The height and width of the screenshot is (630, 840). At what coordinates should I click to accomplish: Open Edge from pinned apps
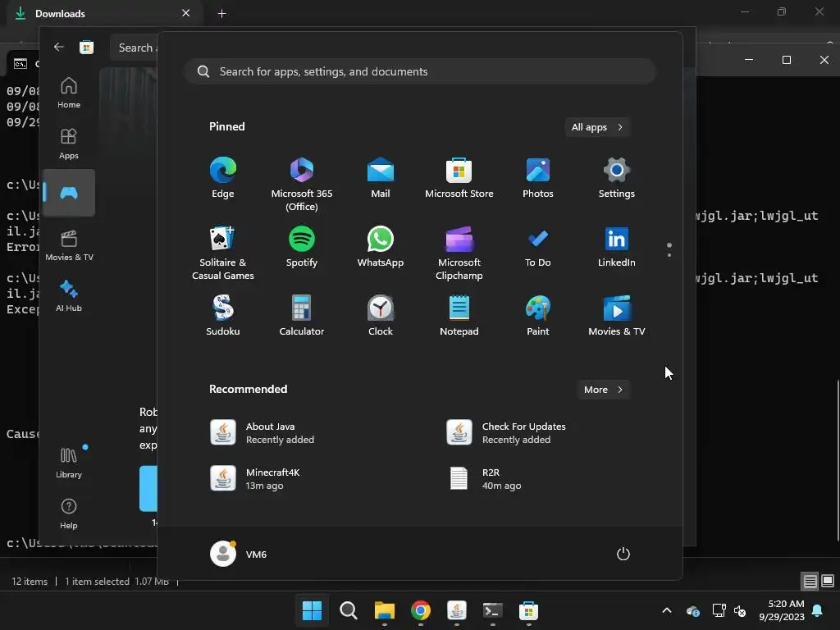tap(223, 178)
